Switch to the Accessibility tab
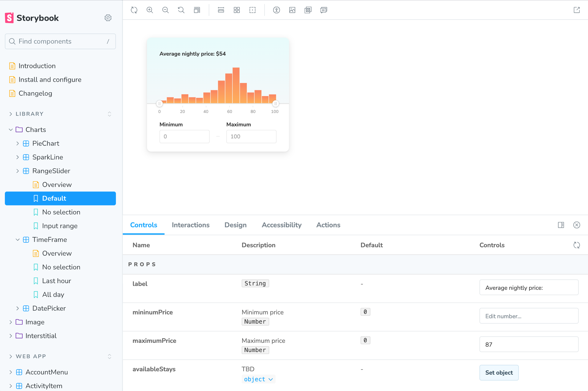Image resolution: width=588 pixels, height=391 pixels. (x=281, y=225)
